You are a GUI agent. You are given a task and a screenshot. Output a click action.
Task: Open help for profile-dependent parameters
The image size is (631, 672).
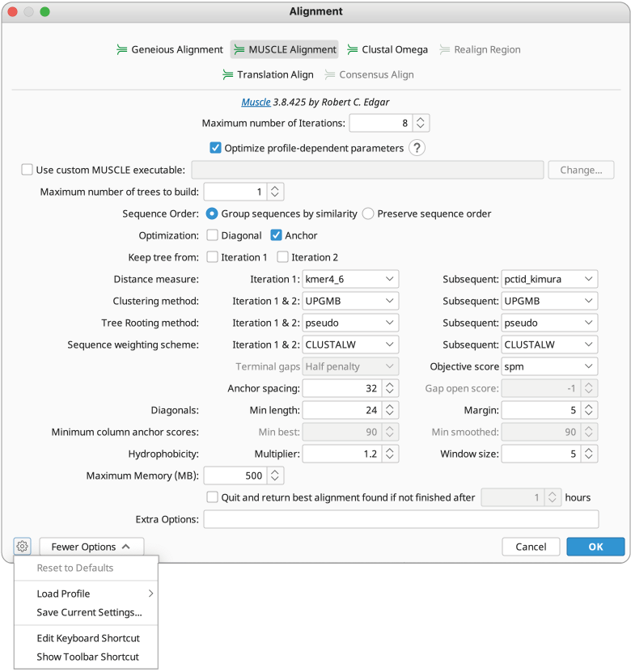tap(417, 148)
